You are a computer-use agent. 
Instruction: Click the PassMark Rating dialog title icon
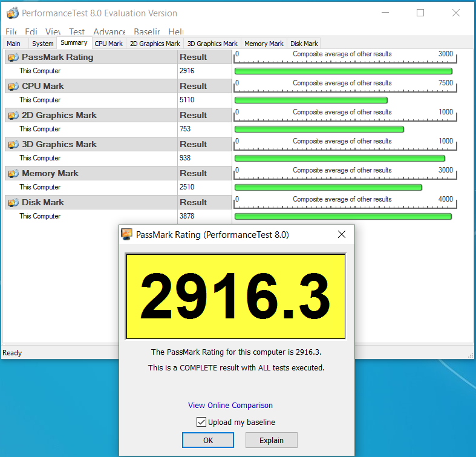pos(126,234)
